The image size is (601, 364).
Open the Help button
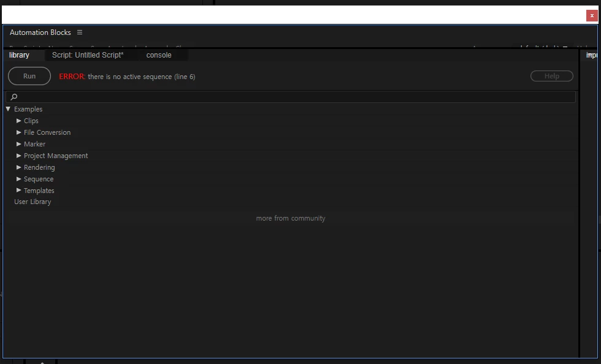point(552,76)
